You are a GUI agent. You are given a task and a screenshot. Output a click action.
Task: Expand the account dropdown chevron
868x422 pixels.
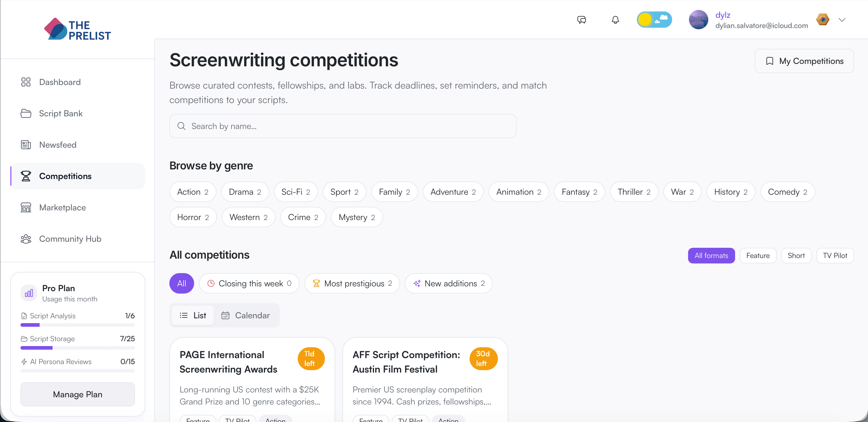pyautogui.click(x=842, y=20)
